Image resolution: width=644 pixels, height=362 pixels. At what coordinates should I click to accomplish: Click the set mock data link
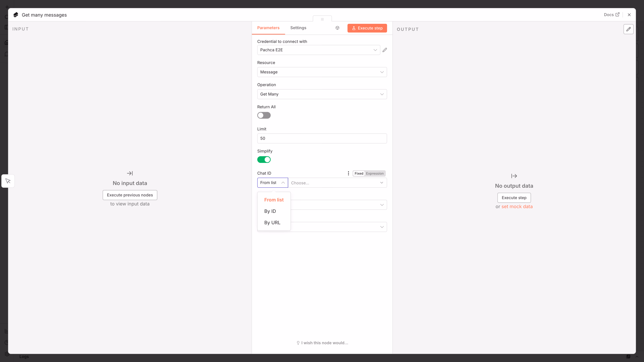point(517,207)
